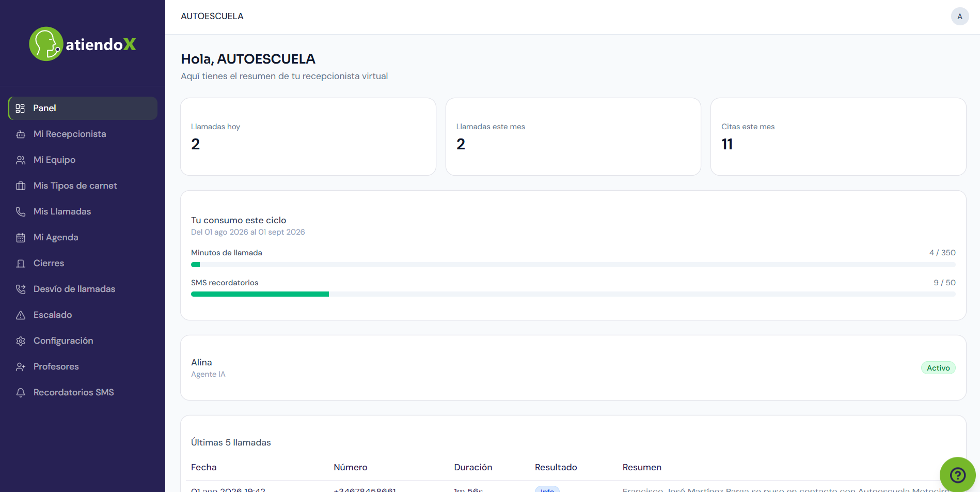Screen dimensions: 980x492
Task: Click the atiendoX logo
Action: [83, 44]
